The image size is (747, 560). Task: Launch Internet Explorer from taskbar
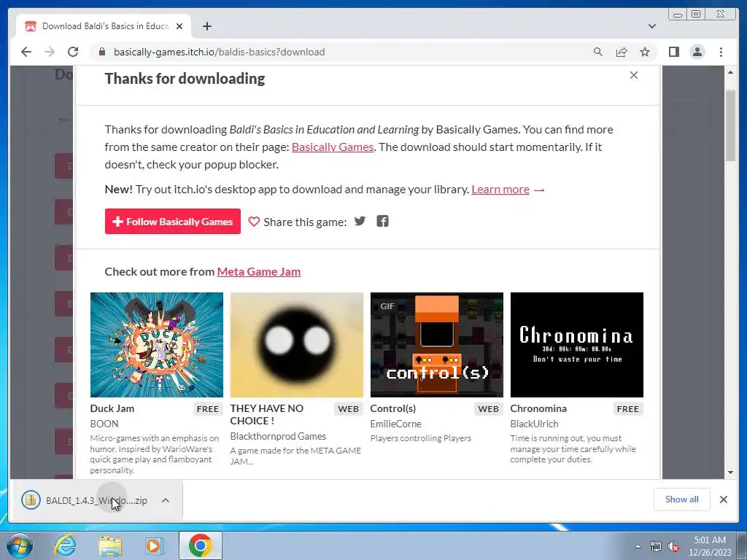click(65, 545)
